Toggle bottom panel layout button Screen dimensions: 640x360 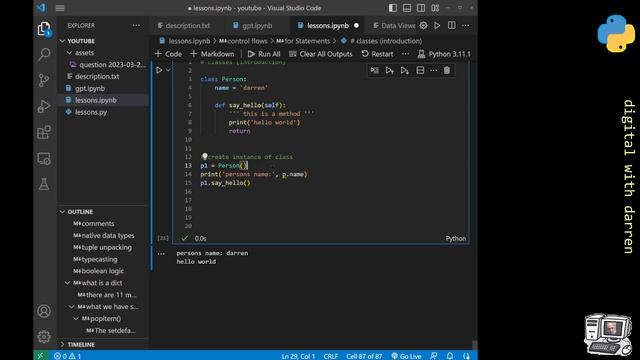(407, 8)
